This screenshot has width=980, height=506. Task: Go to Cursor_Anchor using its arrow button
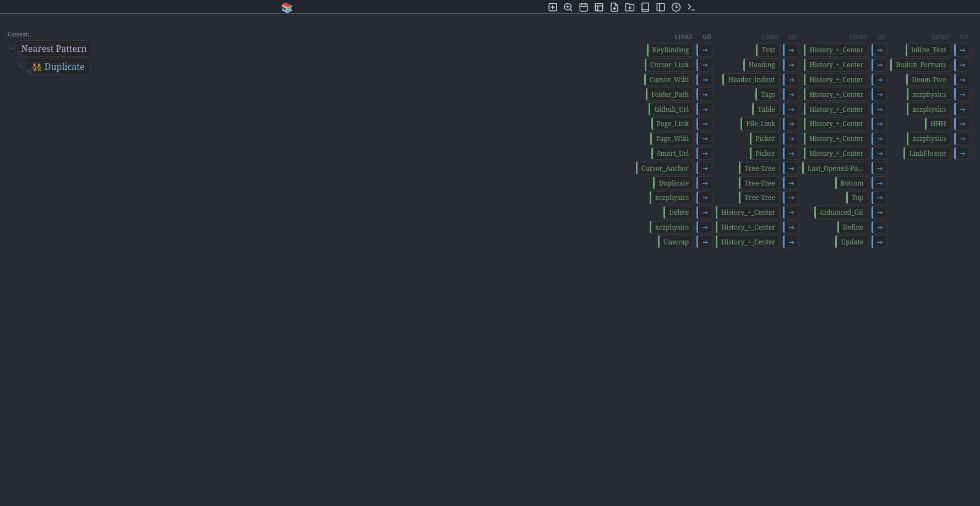tap(705, 168)
